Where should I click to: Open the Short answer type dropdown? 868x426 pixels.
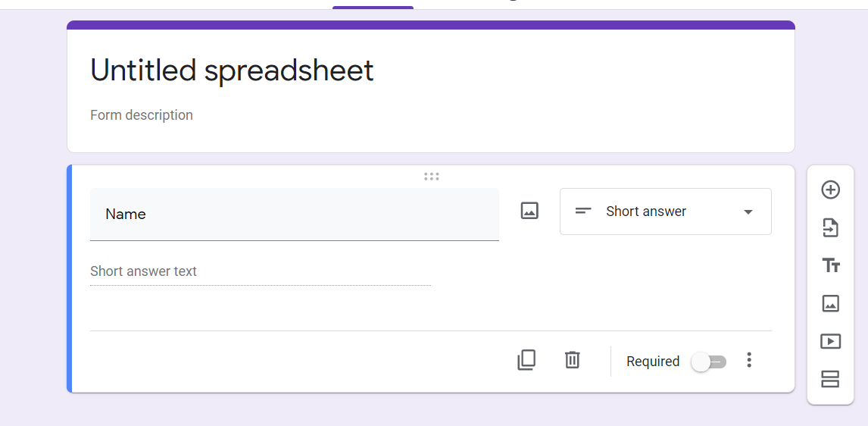[x=666, y=211]
